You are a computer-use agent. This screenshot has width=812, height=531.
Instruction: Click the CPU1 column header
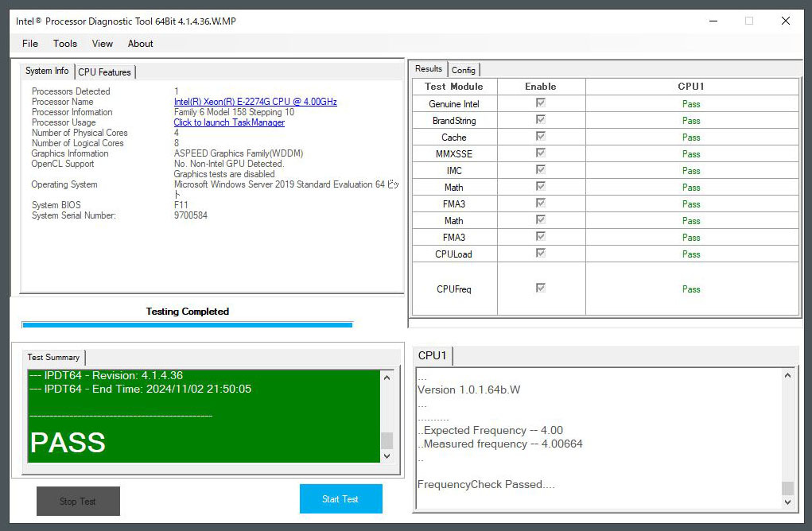pos(692,87)
